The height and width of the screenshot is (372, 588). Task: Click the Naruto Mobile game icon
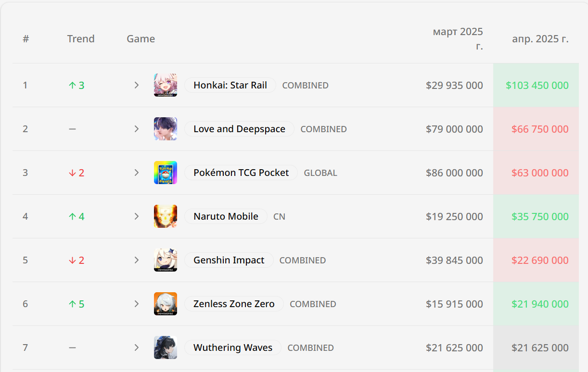[x=166, y=216]
